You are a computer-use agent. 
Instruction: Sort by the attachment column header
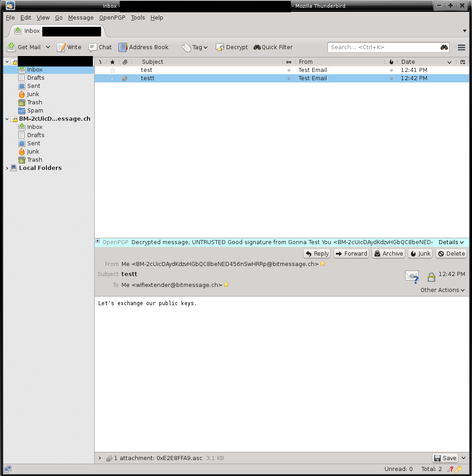click(125, 62)
